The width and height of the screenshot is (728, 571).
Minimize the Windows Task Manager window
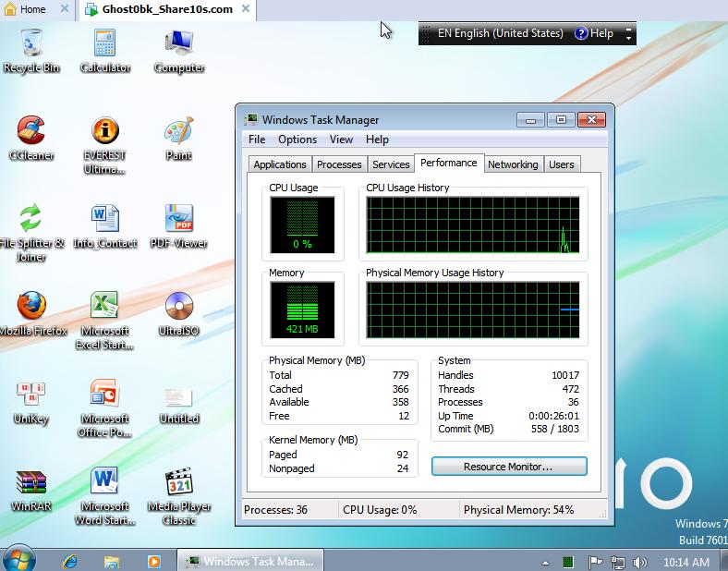[530, 120]
